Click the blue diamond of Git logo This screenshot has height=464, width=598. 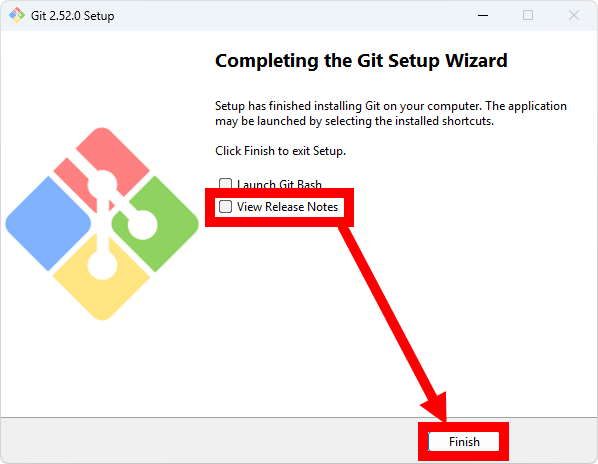48,223
